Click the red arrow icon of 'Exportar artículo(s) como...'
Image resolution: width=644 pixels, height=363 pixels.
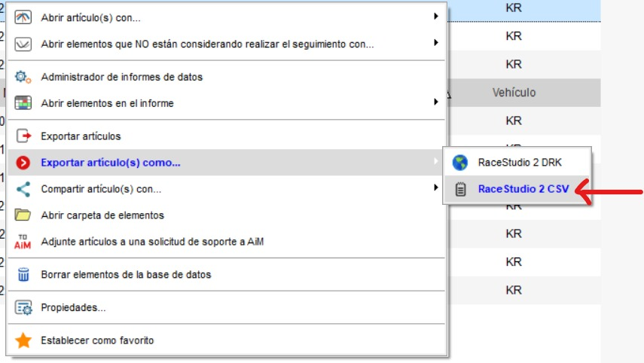click(x=23, y=163)
